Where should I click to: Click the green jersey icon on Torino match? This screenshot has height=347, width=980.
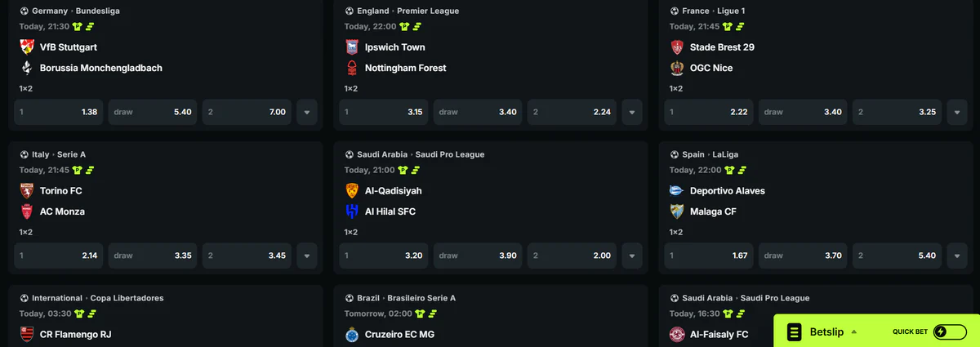point(78,170)
